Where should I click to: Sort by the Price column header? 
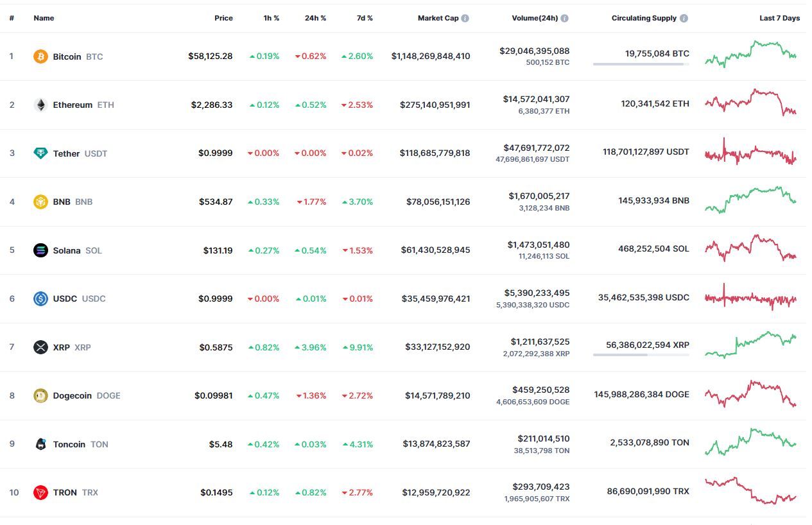click(223, 18)
